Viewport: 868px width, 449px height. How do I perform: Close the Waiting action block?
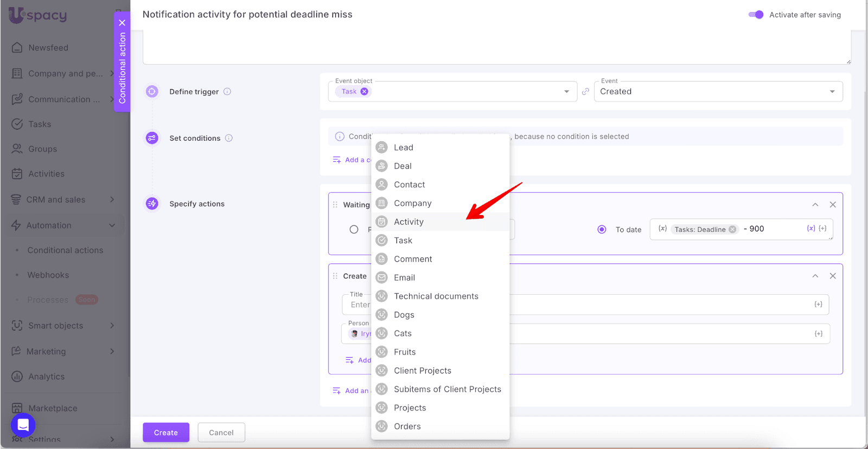coord(833,205)
